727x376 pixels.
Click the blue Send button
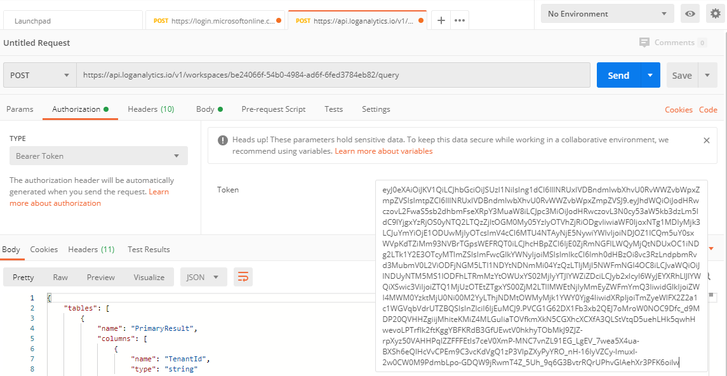click(619, 75)
